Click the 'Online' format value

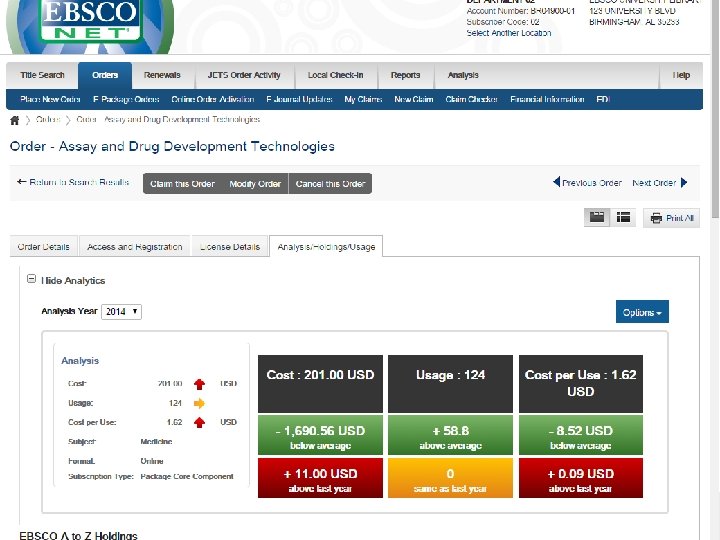(x=152, y=461)
